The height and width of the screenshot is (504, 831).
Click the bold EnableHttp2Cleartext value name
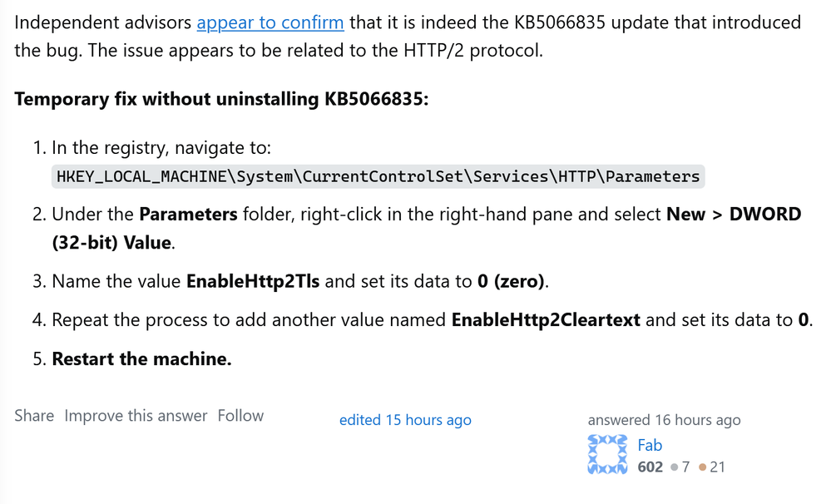pyautogui.click(x=546, y=319)
